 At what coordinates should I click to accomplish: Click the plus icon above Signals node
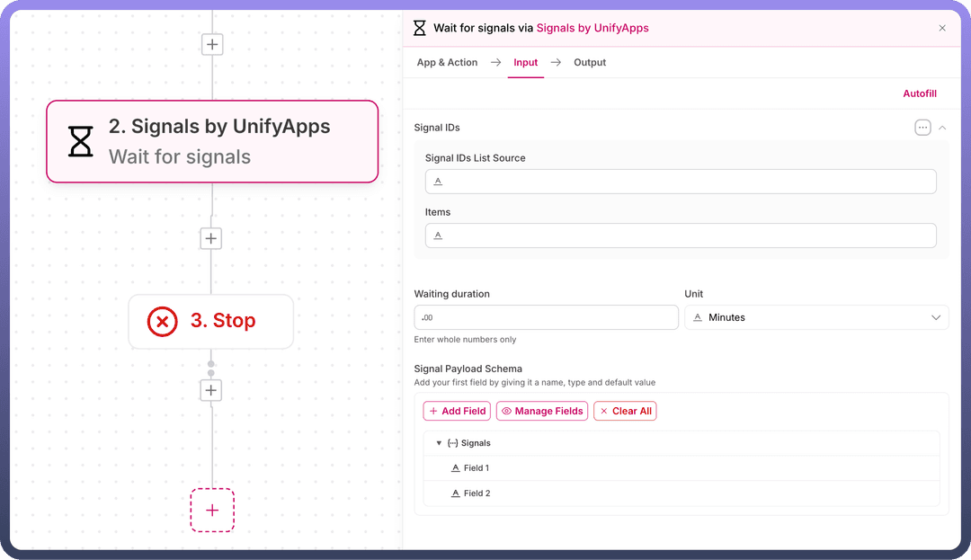(x=212, y=44)
